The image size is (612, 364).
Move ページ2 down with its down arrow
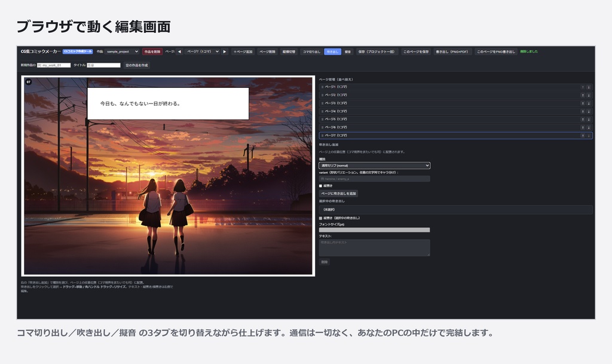589,95
